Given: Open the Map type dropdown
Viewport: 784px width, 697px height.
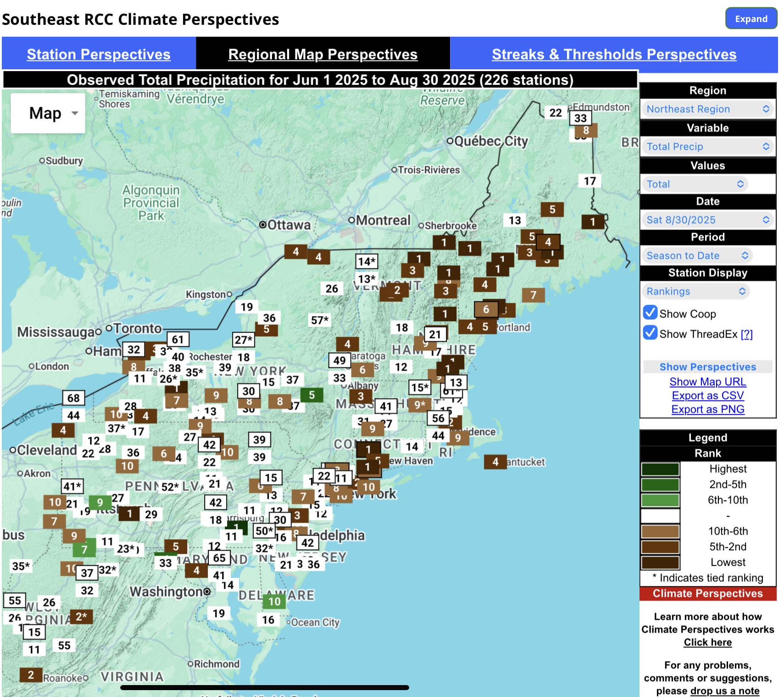Looking at the screenshot, I should click(x=48, y=113).
